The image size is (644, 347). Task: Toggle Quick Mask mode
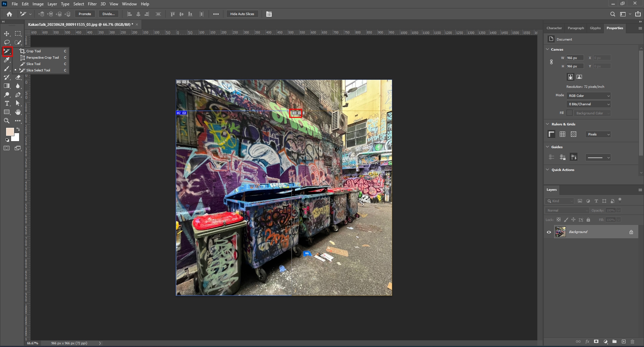[x=7, y=148]
